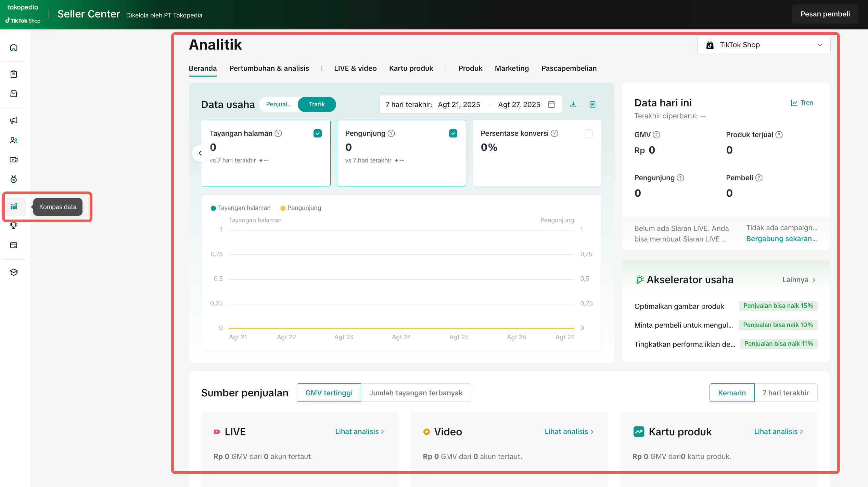The height and width of the screenshot is (487, 868).
Task: Open the TikTok Shop platform dropdown
Action: point(764,45)
